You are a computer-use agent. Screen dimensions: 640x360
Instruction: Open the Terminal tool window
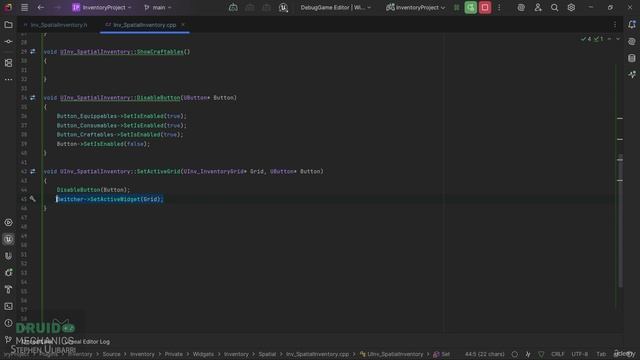pyautogui.click(x=8, y=306)
